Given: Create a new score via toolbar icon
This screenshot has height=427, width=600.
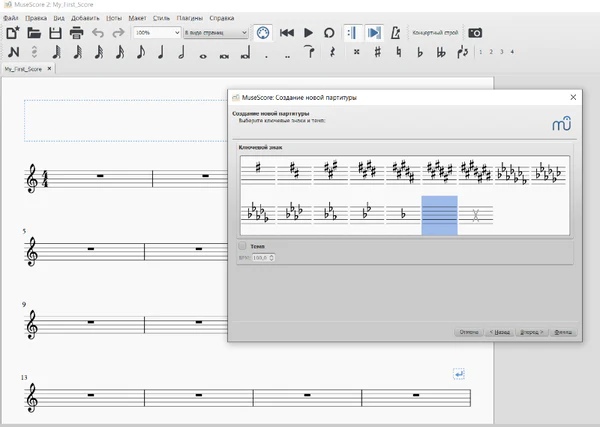Looking at the screenshot, I should coord(13,33).
